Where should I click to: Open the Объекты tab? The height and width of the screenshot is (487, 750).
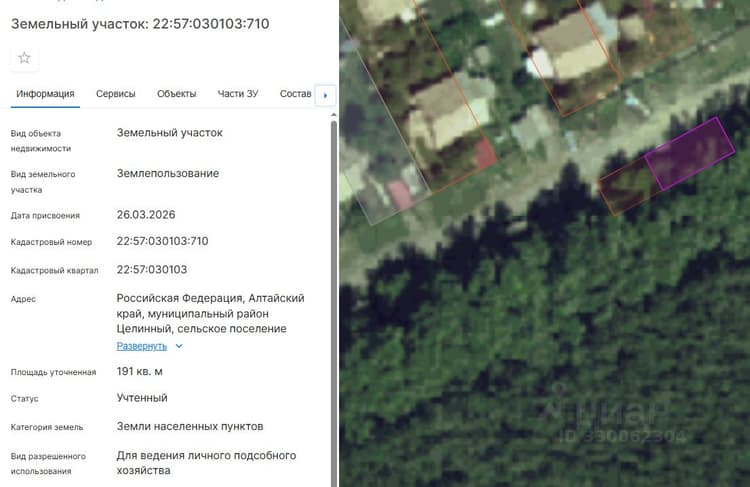(176, 94)
